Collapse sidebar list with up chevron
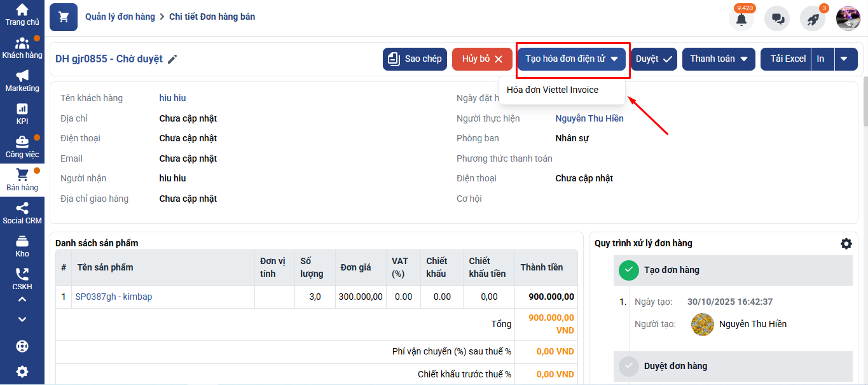Screen dimensions: 868x385 click(x=22, y=300)
